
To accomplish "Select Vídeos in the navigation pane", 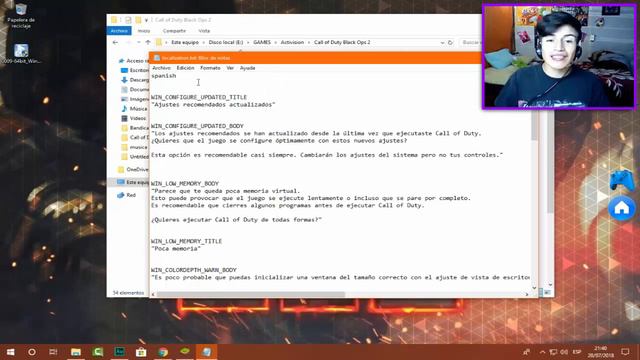I will [134, 118].
